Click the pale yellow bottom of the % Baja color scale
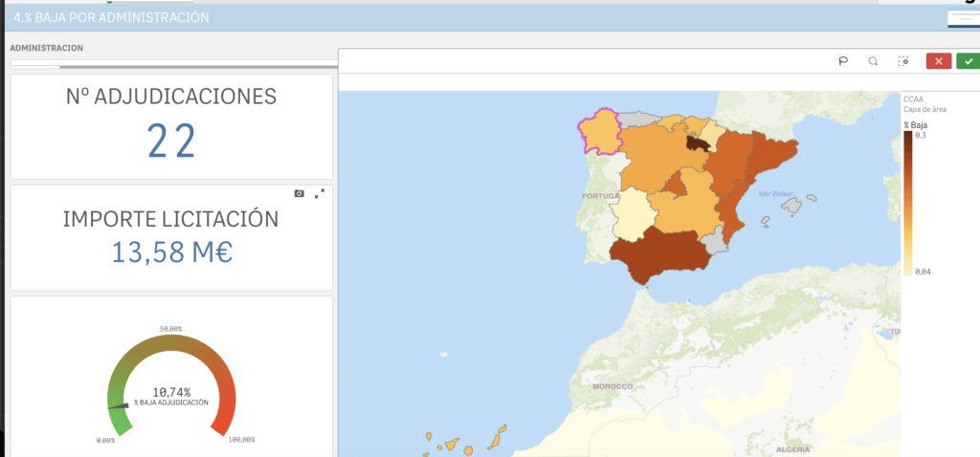980x457 pixels. (x=907, y=271)
